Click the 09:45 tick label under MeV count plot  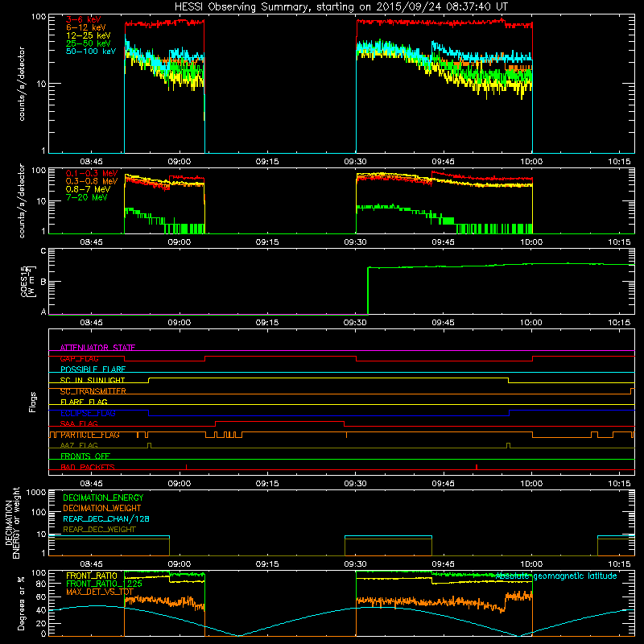(443, 242)
